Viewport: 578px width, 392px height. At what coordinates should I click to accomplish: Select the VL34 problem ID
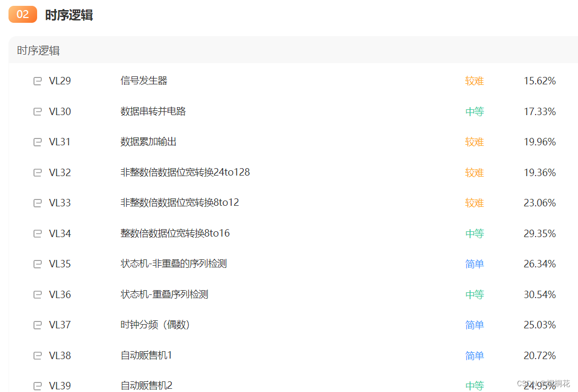pos(60,233)
